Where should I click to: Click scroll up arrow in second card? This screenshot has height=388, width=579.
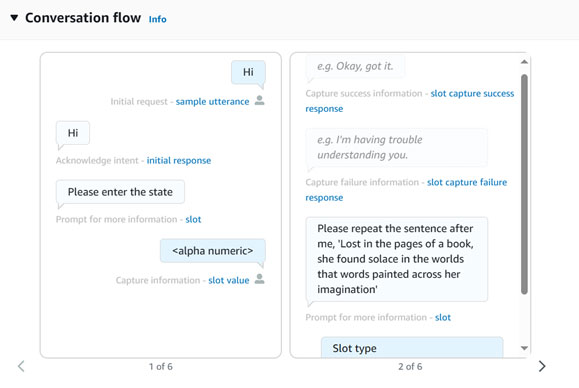[524, 62]
